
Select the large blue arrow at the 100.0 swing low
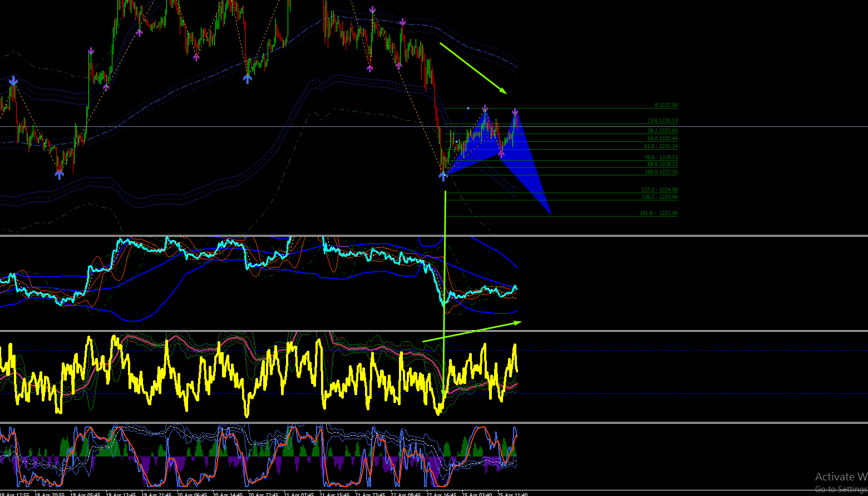click(443, 176)
